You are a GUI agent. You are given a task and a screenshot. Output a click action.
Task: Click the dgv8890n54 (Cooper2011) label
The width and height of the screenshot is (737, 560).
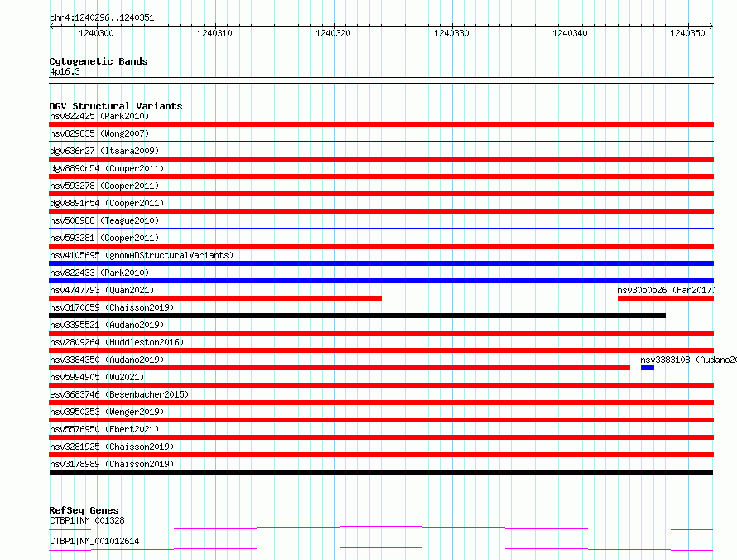pyautogui.click(x=107, y=168)
